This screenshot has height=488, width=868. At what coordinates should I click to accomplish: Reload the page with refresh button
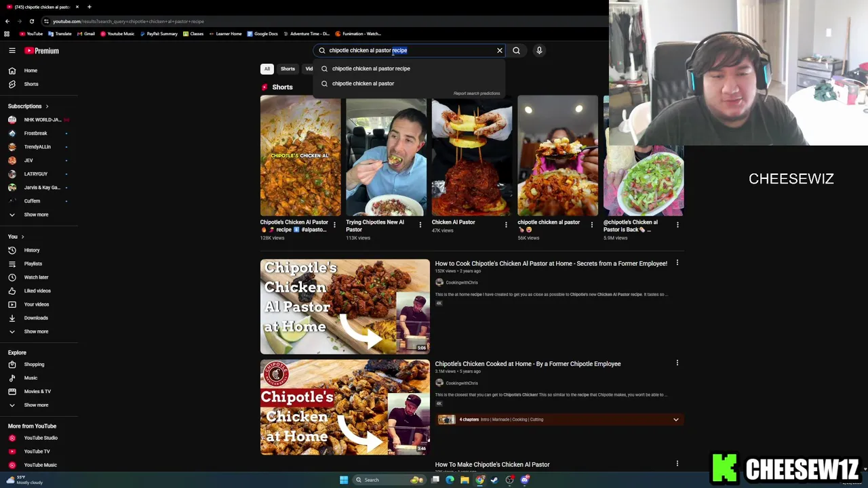31,21
